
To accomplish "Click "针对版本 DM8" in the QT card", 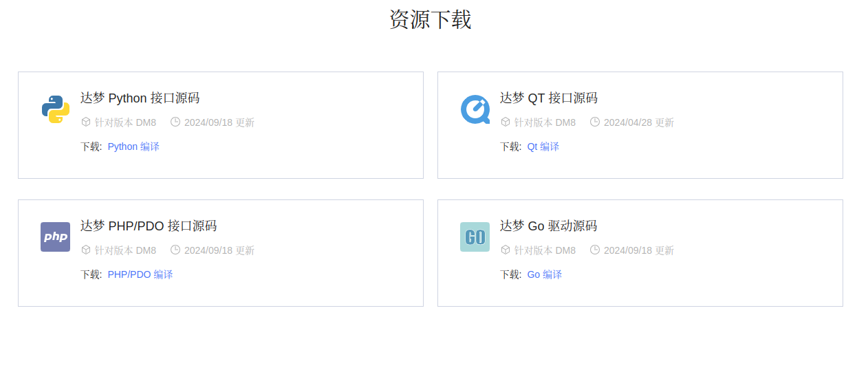I will point(545,122).
